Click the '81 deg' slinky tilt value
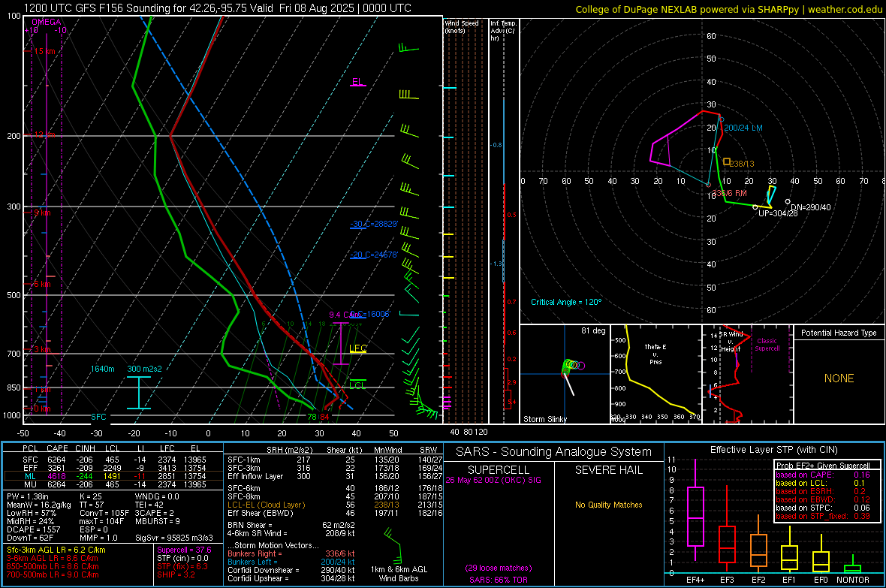 point(593,330)
